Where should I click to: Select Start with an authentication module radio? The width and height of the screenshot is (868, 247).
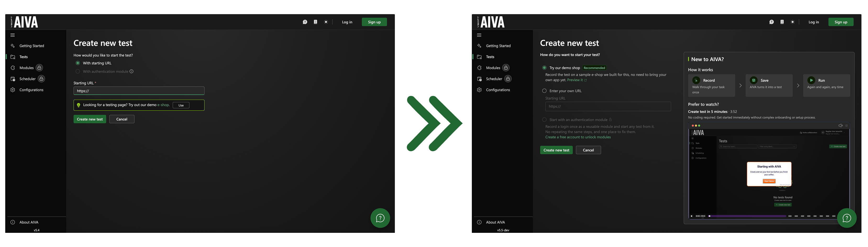[544, 120]
